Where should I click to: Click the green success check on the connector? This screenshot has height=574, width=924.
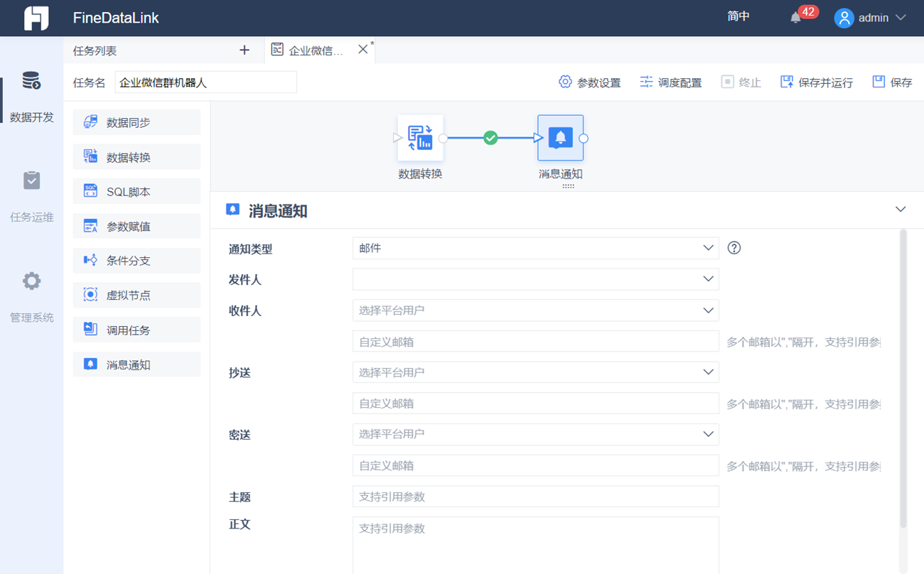tap(490, 138)
